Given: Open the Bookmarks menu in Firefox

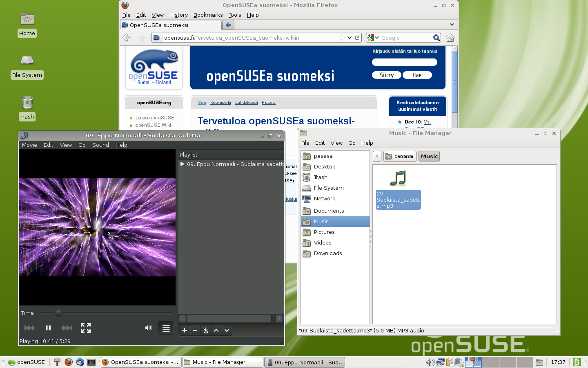Looking at the screenshot, I should pyautogui.click(x=208, y=15).
